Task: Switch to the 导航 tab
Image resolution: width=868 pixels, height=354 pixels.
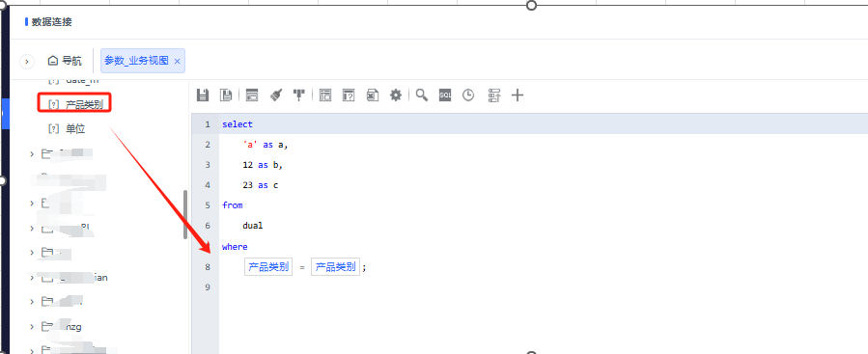Action: (65, 61)
